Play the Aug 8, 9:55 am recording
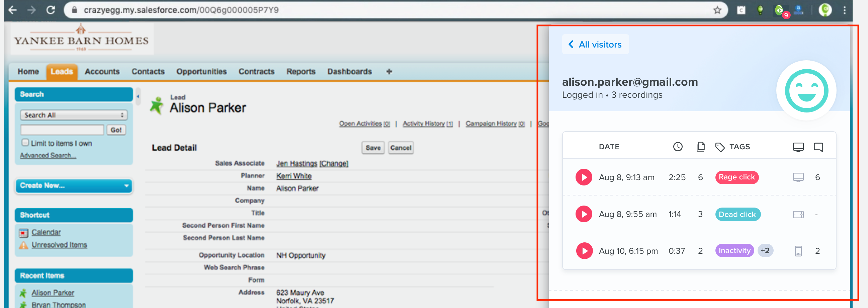Screen dimensions: 868x308 click(584, 214)
